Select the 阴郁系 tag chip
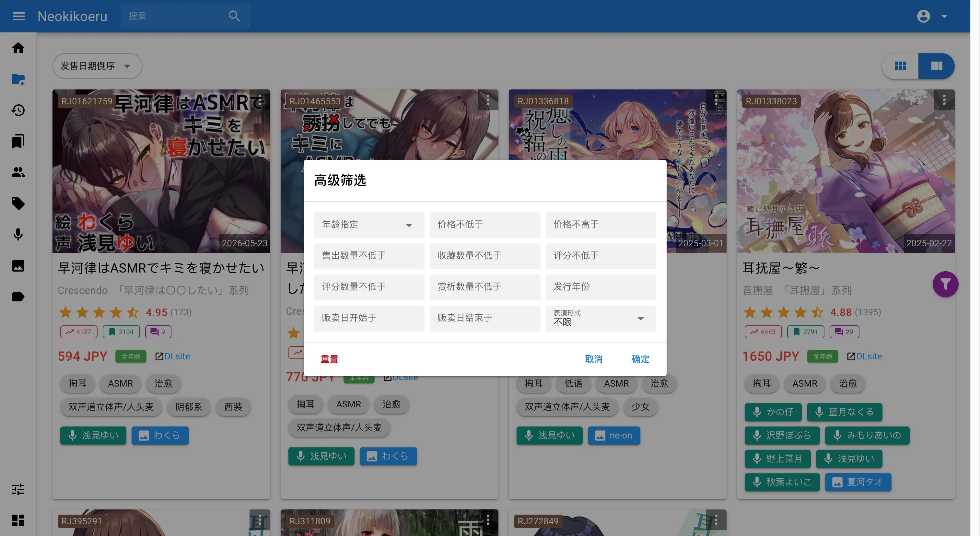The height and width of the screenshot is (536, 980). [x=189, y=407]
